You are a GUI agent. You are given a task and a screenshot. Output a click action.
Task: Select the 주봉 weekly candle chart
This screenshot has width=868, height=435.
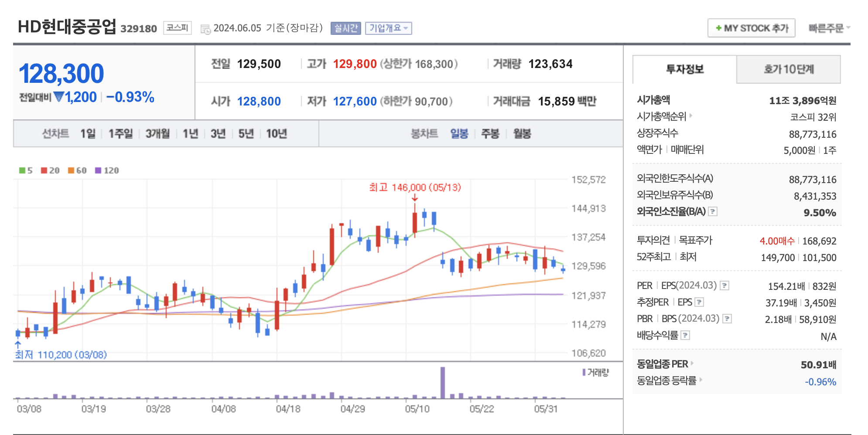click(x=490, y=134)
